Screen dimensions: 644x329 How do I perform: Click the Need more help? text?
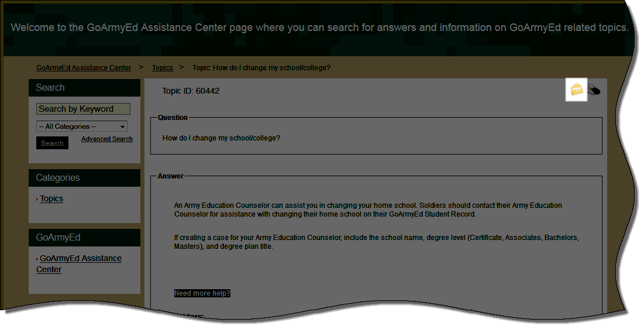pos(202,293)
